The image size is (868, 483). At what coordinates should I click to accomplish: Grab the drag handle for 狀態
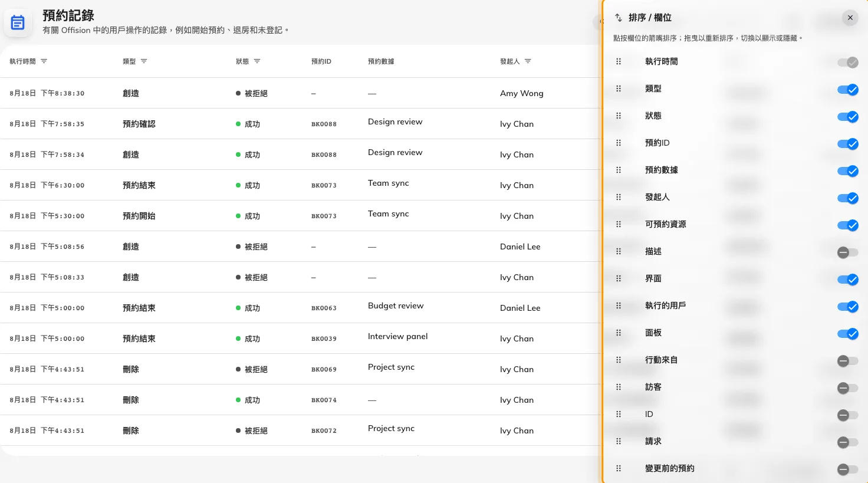619,116
